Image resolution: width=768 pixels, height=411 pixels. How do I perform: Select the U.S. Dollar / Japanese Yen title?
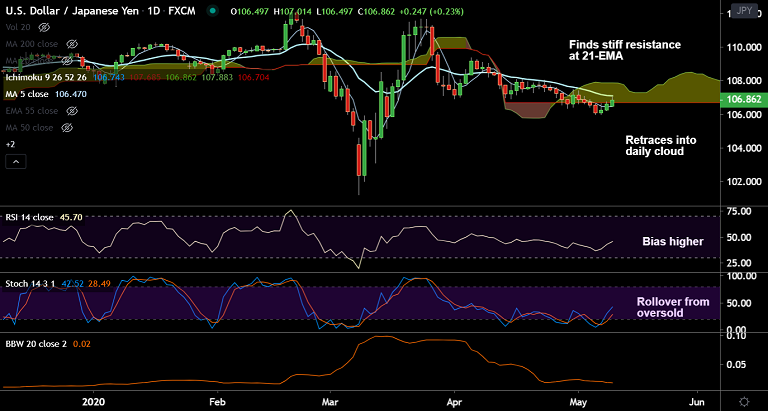72,11
